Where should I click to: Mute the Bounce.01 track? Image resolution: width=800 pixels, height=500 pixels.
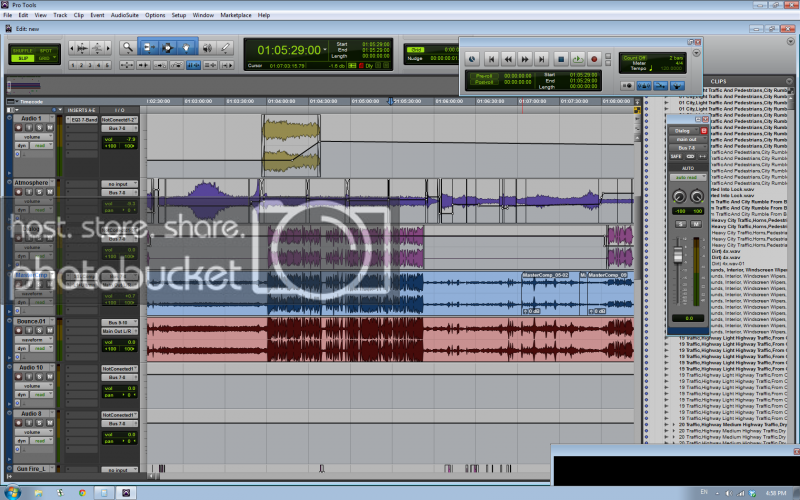49,330
